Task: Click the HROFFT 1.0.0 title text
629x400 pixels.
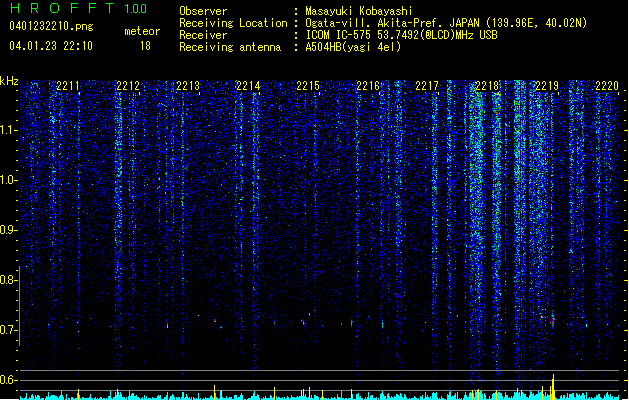Action: pos(78,8)
